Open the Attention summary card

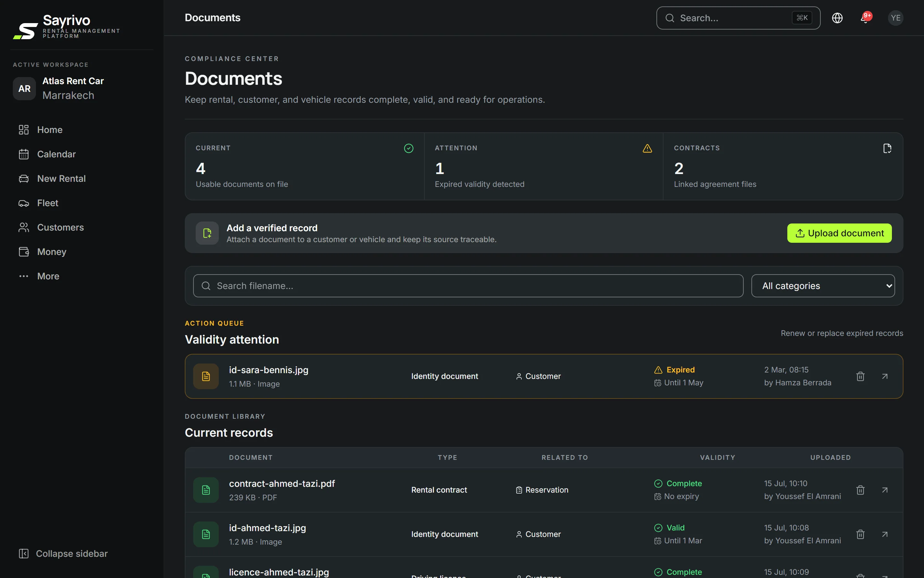click(543, 166)
